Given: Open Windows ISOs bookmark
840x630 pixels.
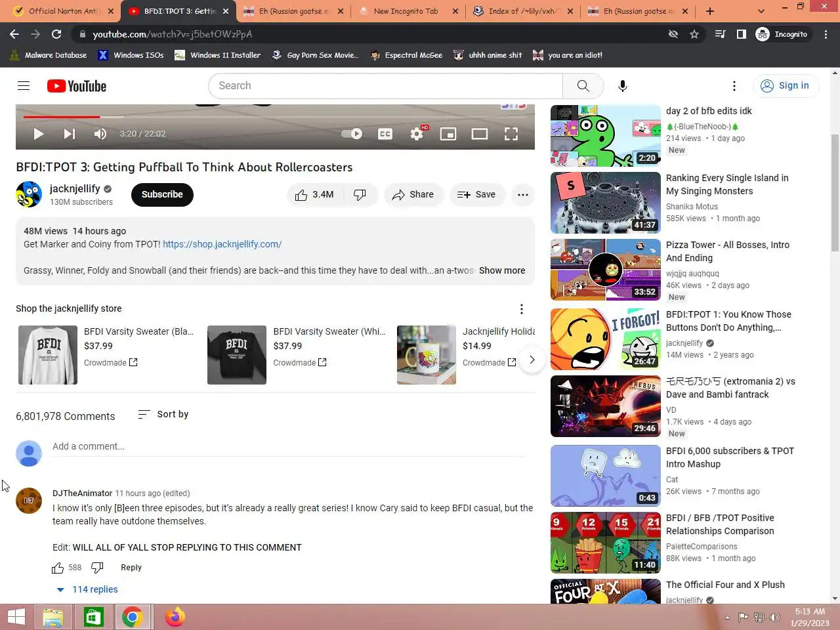Looking at the screenshot, I should [131, 55].
